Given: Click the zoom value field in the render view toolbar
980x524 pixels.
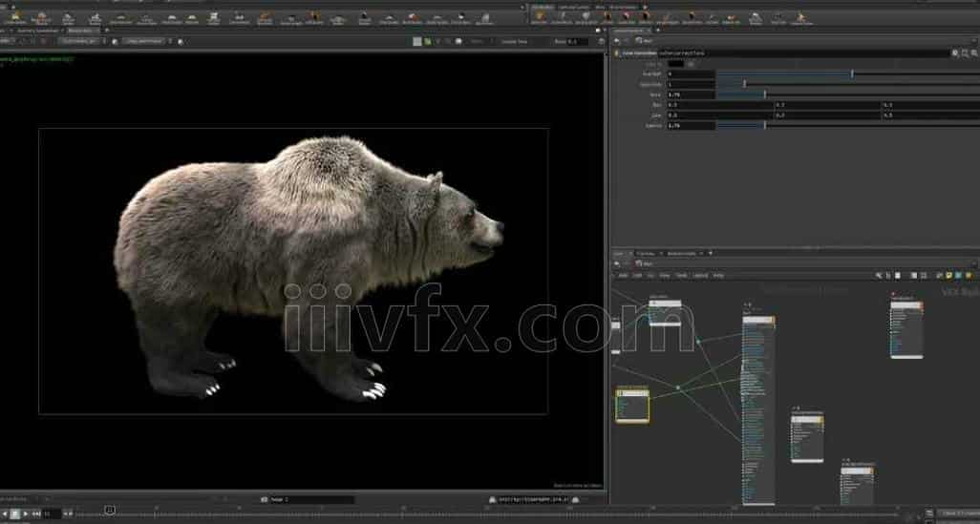Looking at the screenshot, I should (x=577, y=42).
